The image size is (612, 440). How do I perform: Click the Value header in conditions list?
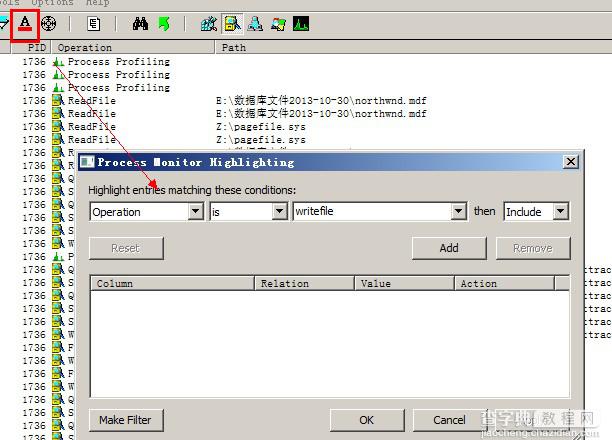pos(404,283)
